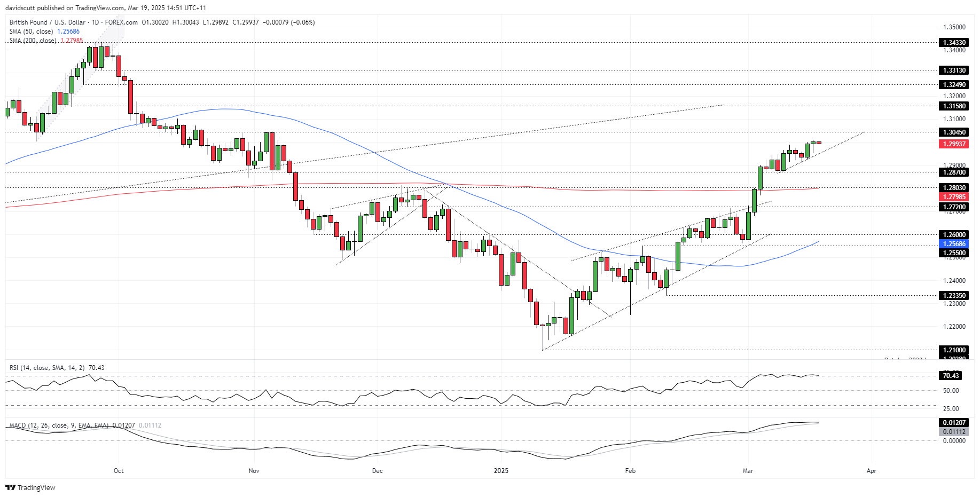Click the 1.30450 price level label

point(954,132)
